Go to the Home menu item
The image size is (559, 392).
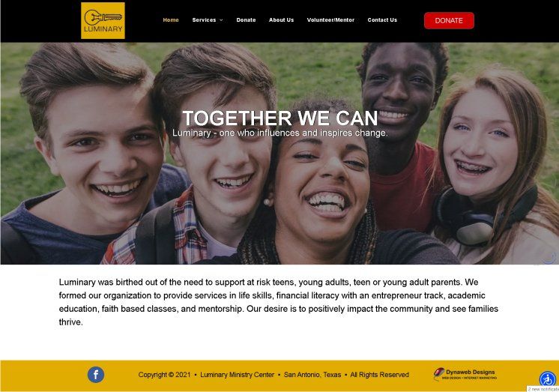point(171,20)
